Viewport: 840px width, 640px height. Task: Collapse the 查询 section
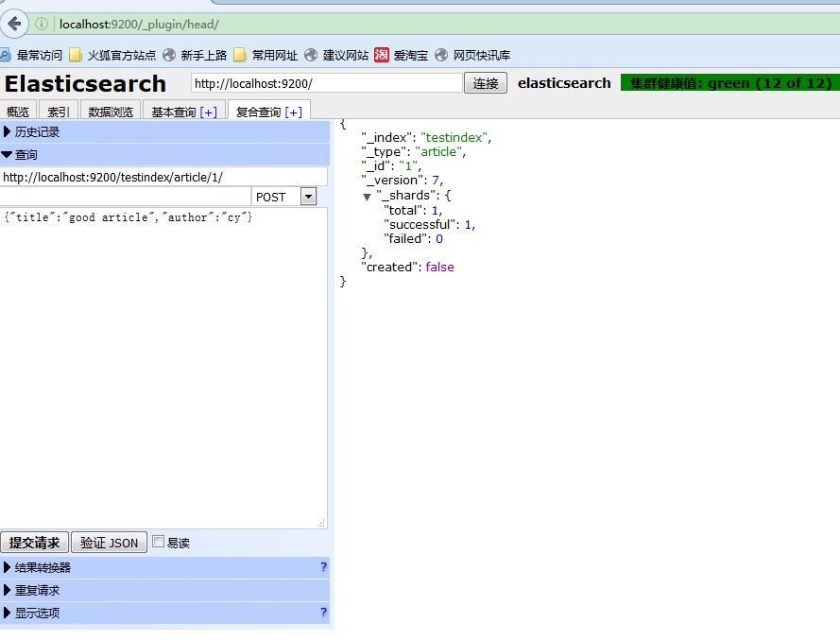(x=164, y=155)
